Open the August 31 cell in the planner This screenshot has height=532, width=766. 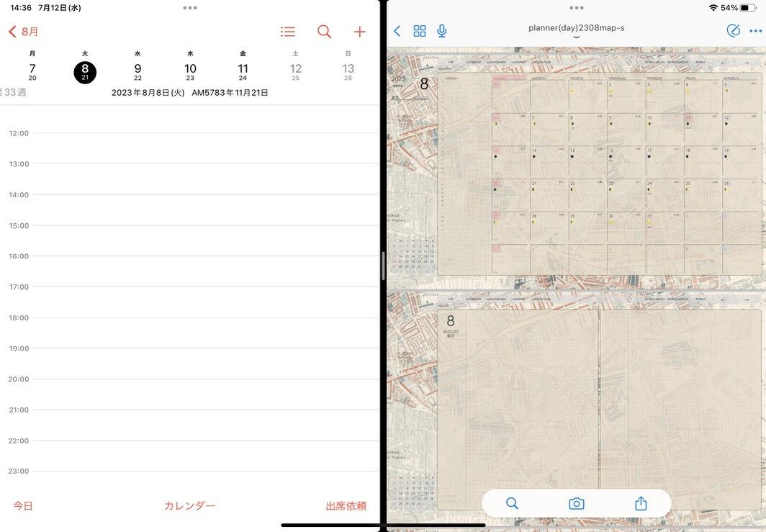tap(664, 227)
